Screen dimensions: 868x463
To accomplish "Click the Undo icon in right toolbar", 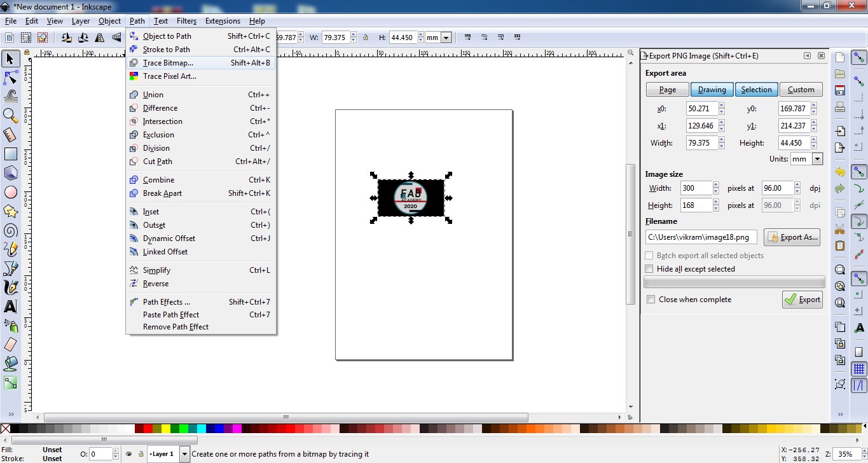I will tap(840, 172).
